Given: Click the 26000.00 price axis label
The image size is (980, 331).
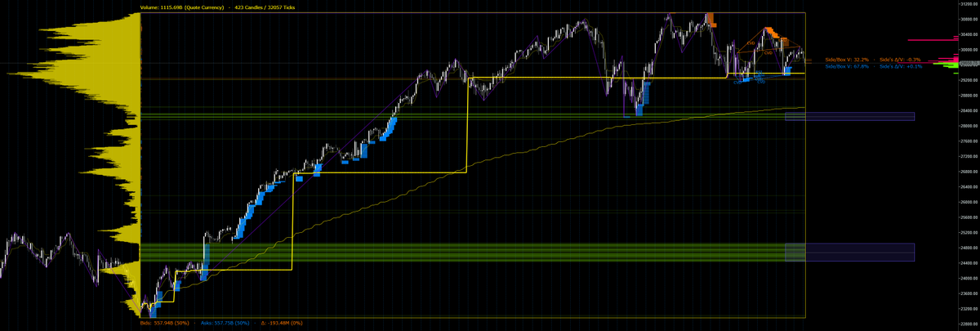Looking at the screenshot, I should [x=969, y=202].
